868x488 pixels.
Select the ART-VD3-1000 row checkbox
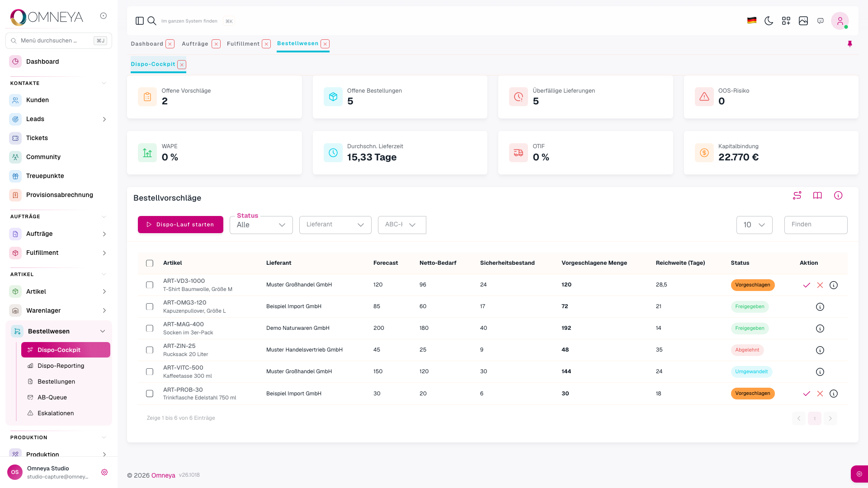click(150, 285)
